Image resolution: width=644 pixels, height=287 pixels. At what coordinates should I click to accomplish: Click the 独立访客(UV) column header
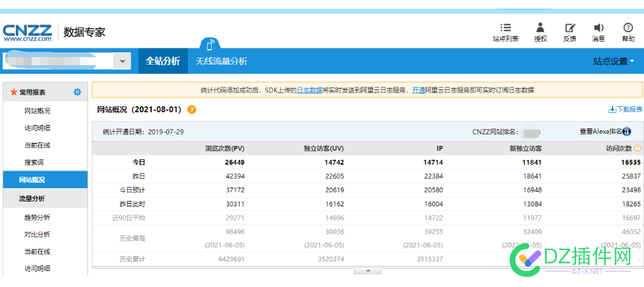coord(323,149)
